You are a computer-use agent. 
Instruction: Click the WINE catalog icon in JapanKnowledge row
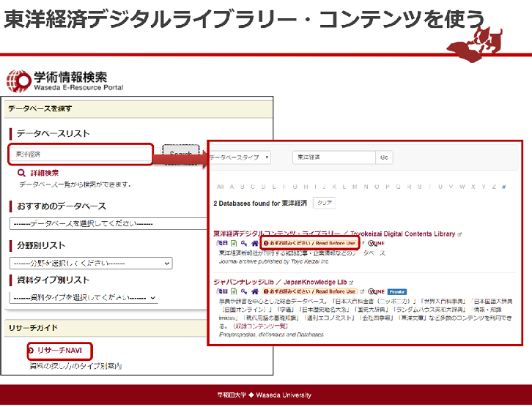(x=376, y=291)
